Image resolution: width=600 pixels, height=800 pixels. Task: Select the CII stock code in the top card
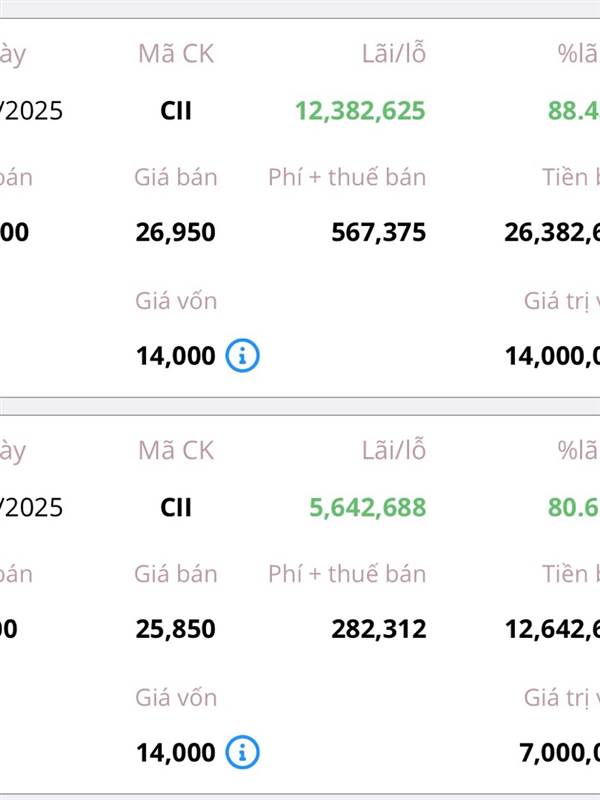point(176,111)
